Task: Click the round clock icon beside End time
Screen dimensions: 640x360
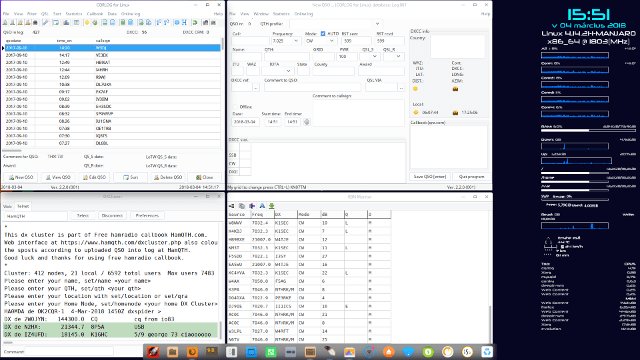Action: pos(307,122)
